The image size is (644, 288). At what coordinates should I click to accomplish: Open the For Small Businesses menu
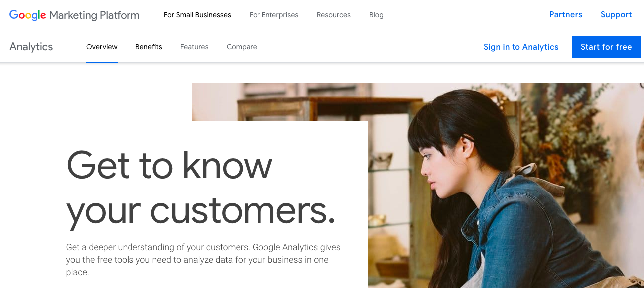click(197, 15)
